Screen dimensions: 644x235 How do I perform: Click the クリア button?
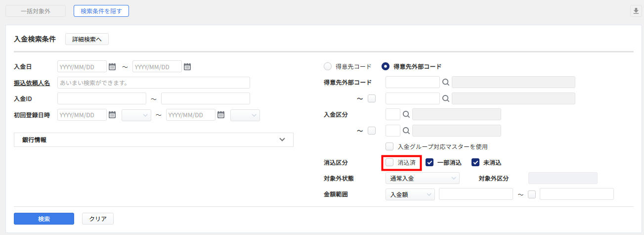(98, 219)
